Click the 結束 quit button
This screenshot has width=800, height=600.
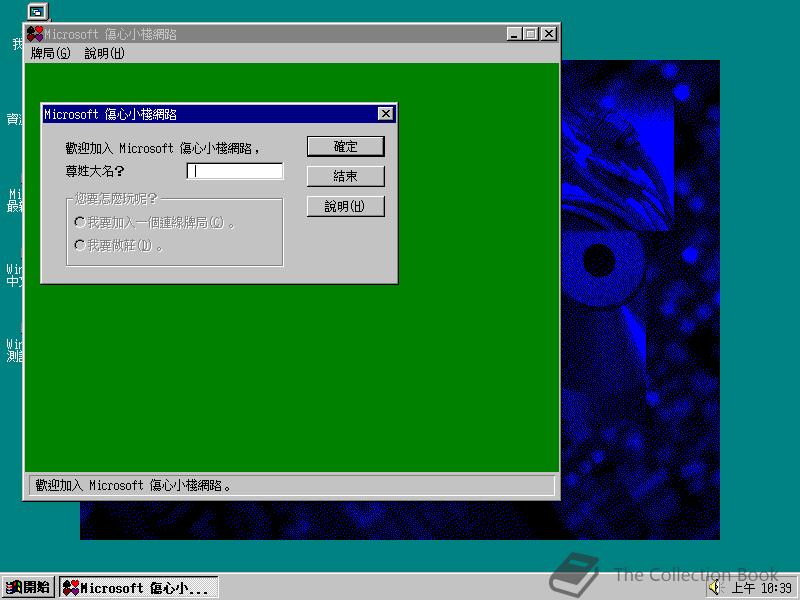coord(345,176)
